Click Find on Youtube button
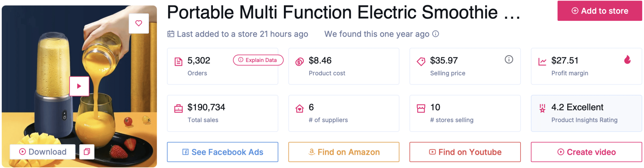 click(465, 152)
